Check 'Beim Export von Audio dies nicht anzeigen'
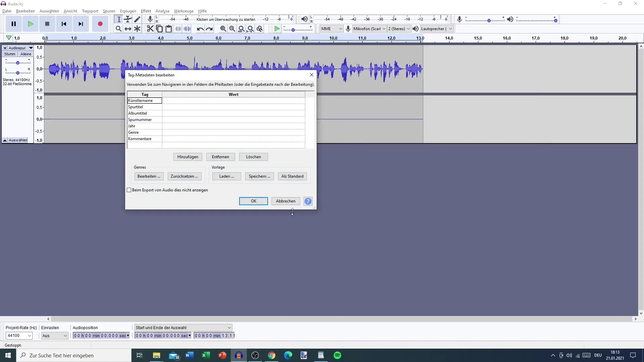This screenshot has width=644, height=362. tap(129, 190)
